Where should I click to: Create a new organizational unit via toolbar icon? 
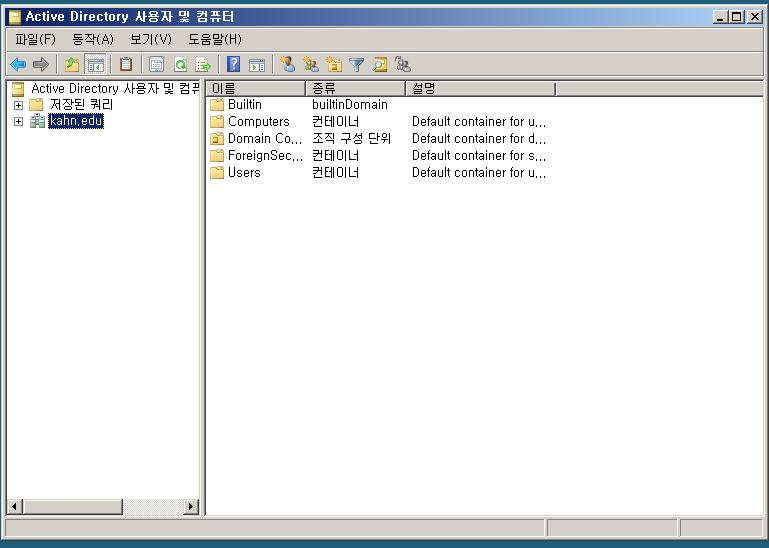pyautogui.click(x=334, y=64)
